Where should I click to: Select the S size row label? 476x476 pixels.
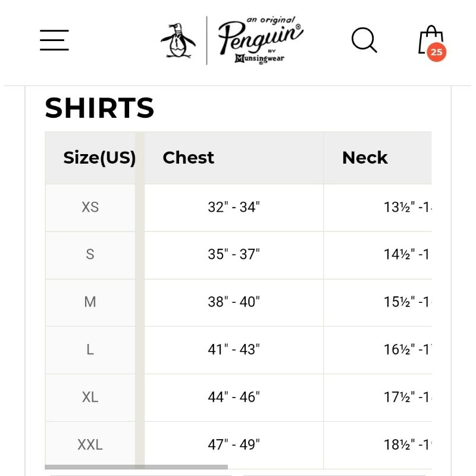click(90, 255)
